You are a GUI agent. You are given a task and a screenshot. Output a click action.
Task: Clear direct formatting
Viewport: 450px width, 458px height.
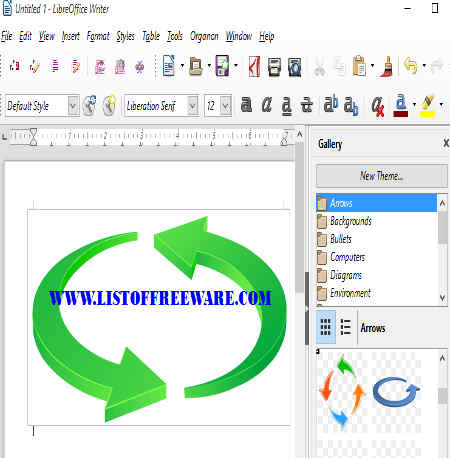pos(378,106)
